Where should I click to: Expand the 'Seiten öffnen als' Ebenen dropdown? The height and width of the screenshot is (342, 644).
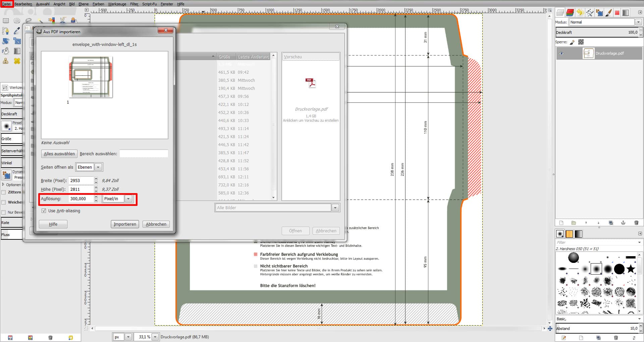point(98,167)
